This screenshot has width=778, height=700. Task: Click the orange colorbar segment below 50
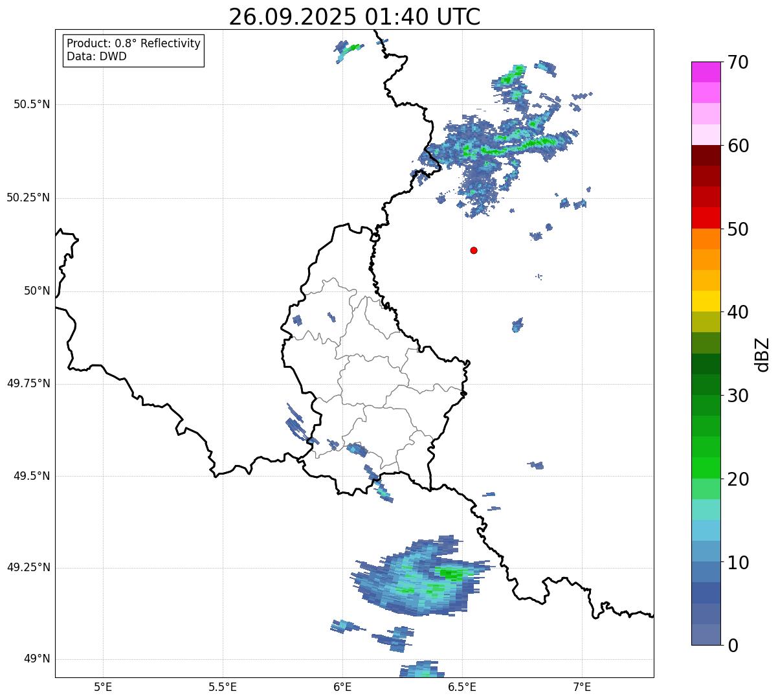click(706, 239)
